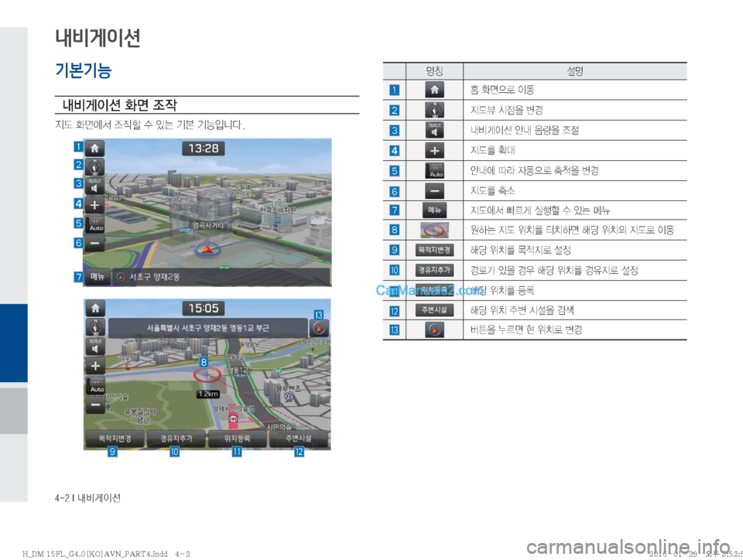Screen dimensions: 743x560
Task: Select the text 지도에서 빠르게 실행할 수 있는 메뉴
Action: [540, 210]
